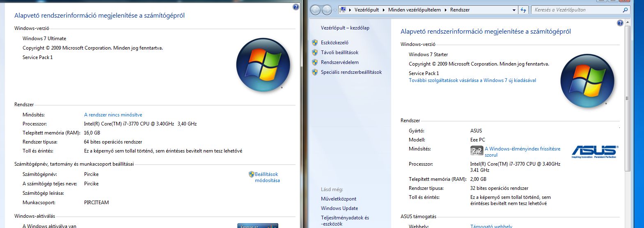The width and height of the screenshot is (644, 228).
Task: Click 64 bites operációs rendszer value
Action: tap(113, 142)
